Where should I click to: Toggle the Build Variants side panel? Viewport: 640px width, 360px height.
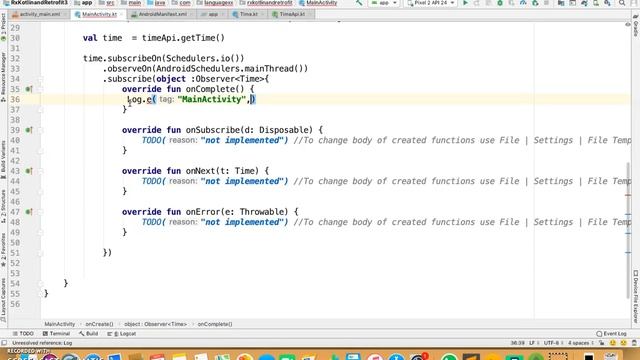click(3, 159)
